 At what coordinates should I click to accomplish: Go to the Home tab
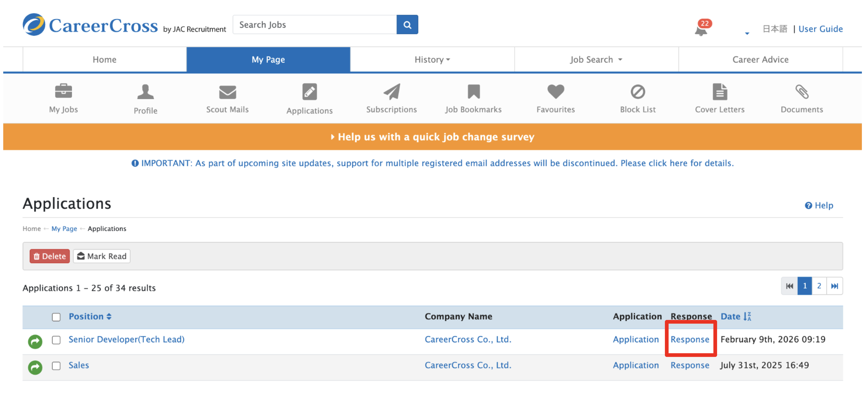[x=104, y=60]
